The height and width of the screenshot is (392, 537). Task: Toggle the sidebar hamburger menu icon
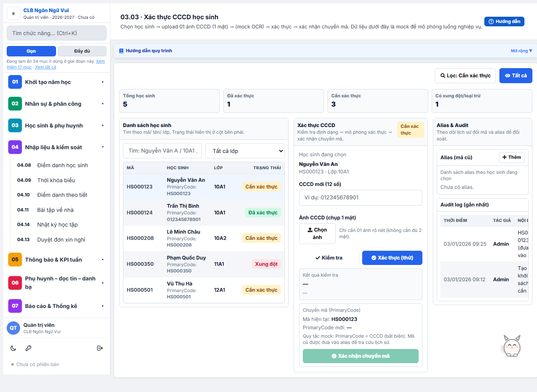tap(13, 13)
